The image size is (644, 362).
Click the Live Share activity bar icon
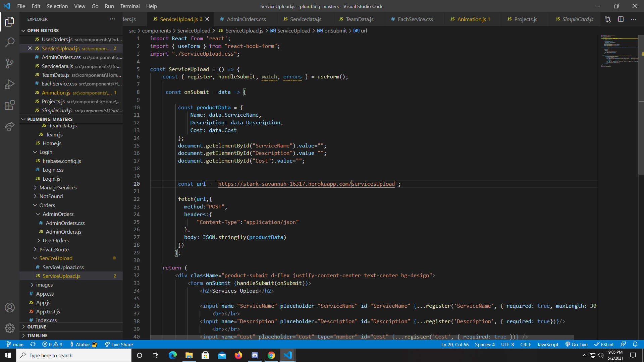(10, 126)
